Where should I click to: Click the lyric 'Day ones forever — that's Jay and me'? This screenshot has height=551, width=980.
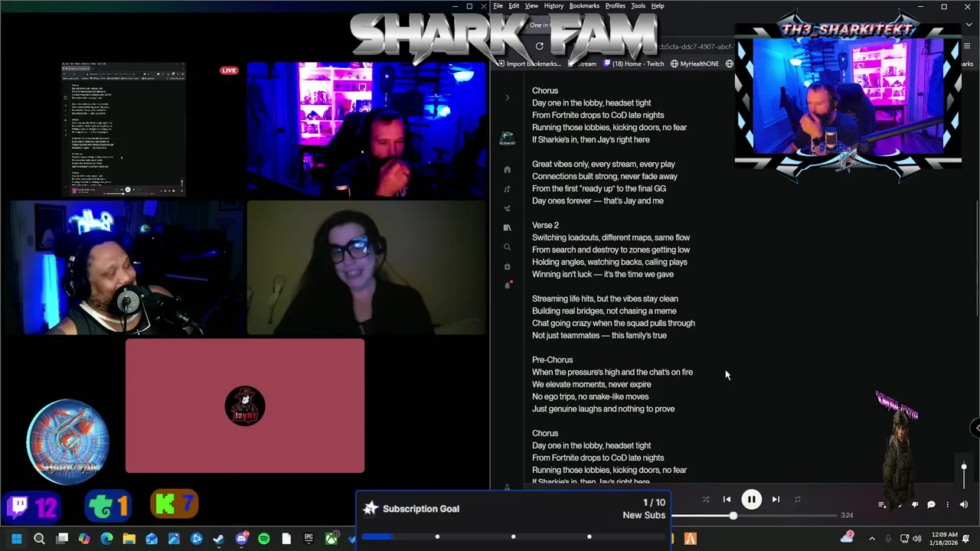point(598,201)
